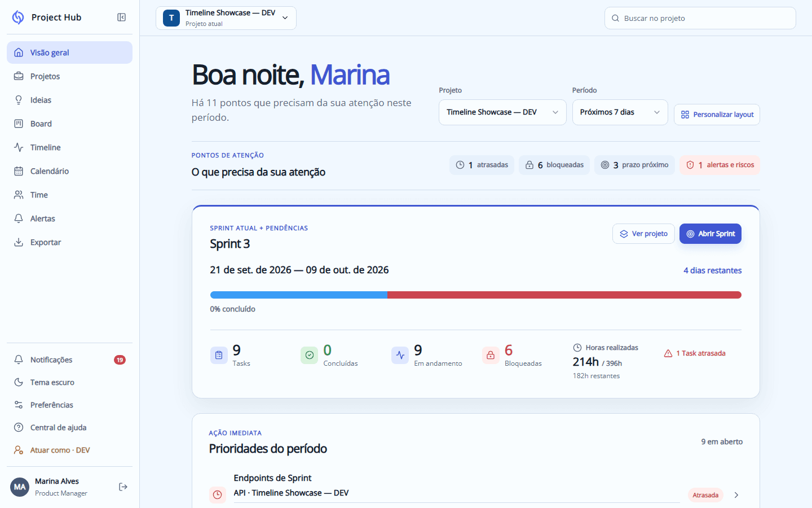Viewport: 812px width, 508px height.
Task: Click the Project Hub logo icon
Action: coord(18,17)
